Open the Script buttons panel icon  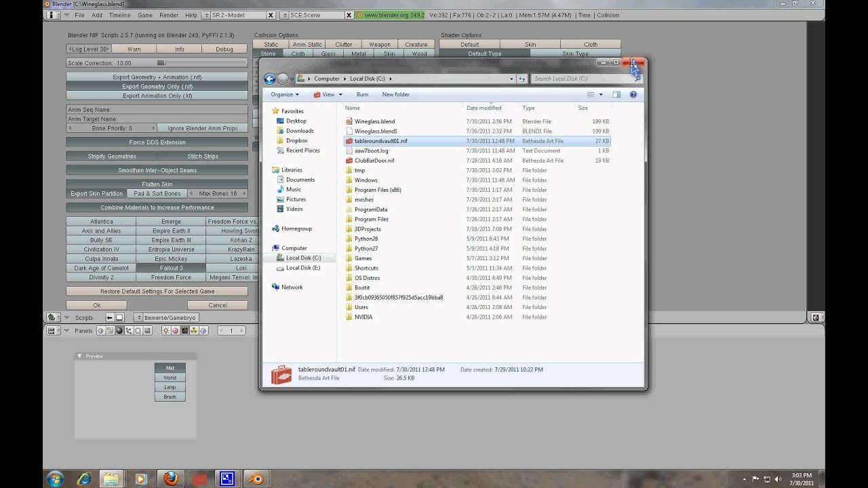coord(110,331)
